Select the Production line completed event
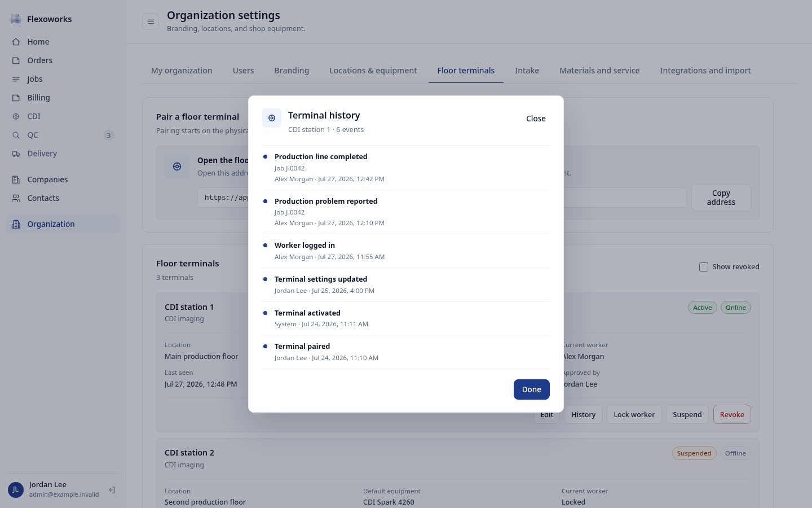Screen dimensions: 812x508 coord(406,168)
